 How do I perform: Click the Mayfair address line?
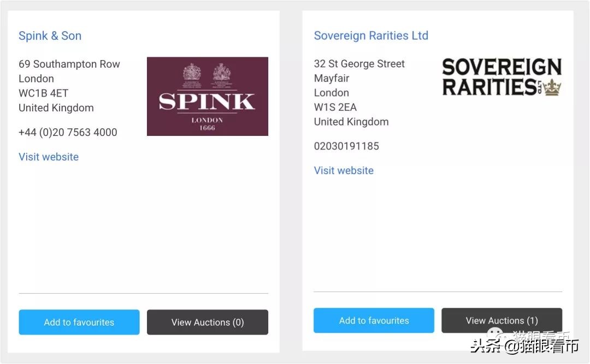pyautogui.click(x=332, y=78)
